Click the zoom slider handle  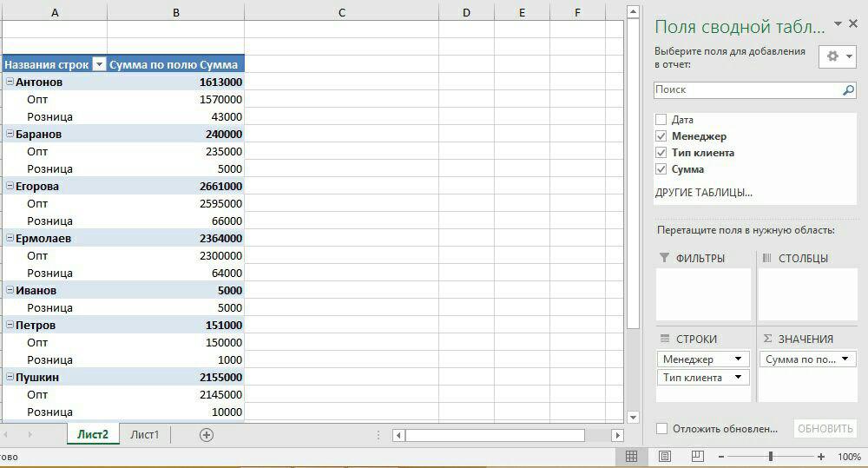tap(770, 457)
